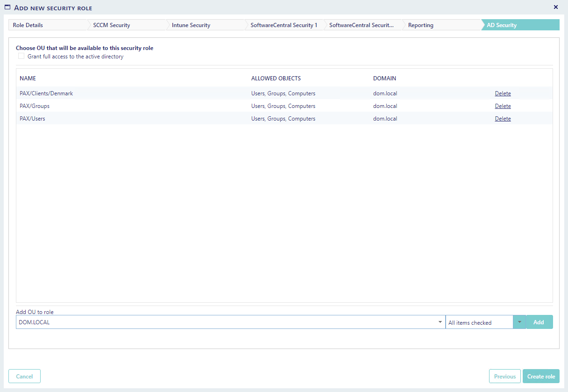Open the truncated SoftwareCentral Securit... tab
568x392 pixels.
click(361, 25)
